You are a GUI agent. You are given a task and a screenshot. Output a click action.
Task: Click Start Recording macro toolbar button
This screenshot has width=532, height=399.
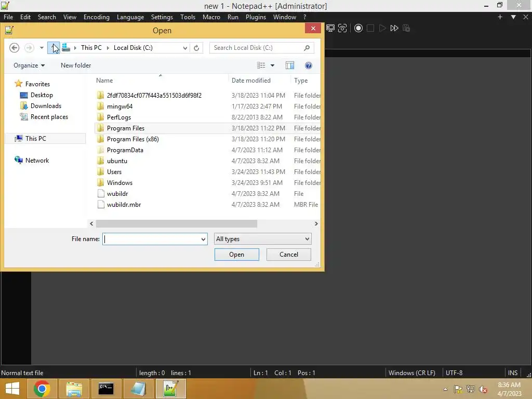[358, 28]
